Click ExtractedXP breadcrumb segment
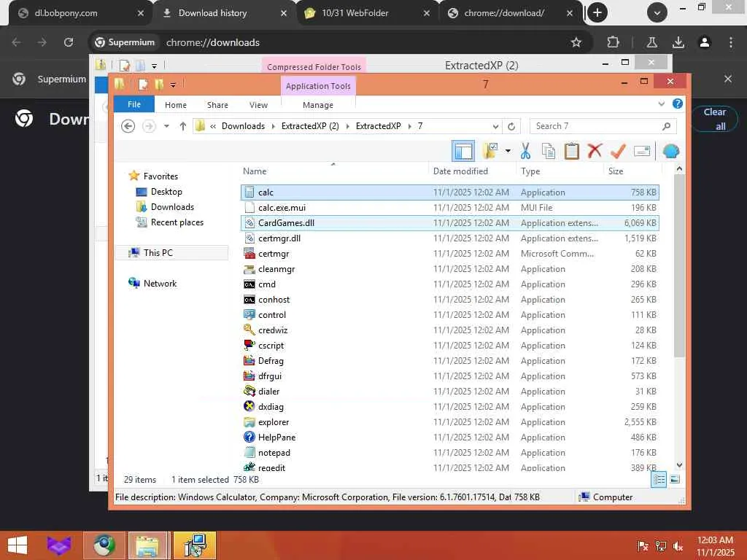The height and width of the screenshot is (560, 747). coord(379,126)
